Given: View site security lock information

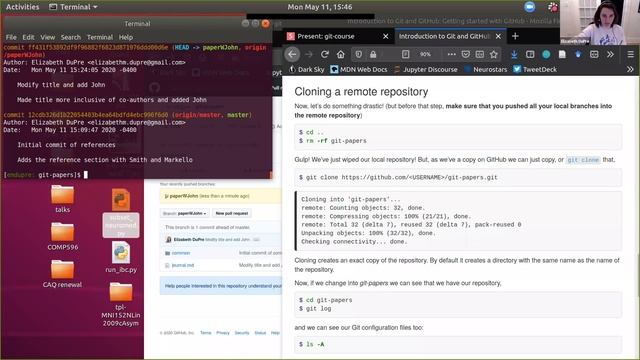Looking at the screenshot, I should (373, 54).
